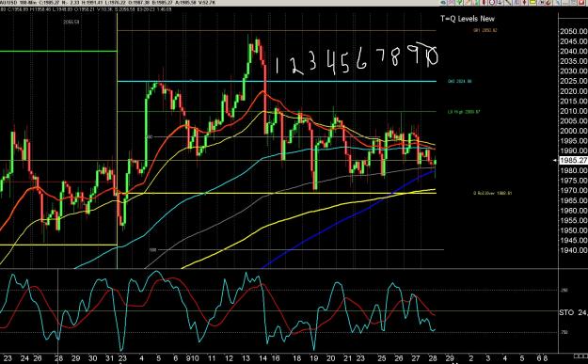Image resolution: width=588 pixels, height=364 pixels.
Task: Click the 2035.00 price axis label
Action: [573, 61]
